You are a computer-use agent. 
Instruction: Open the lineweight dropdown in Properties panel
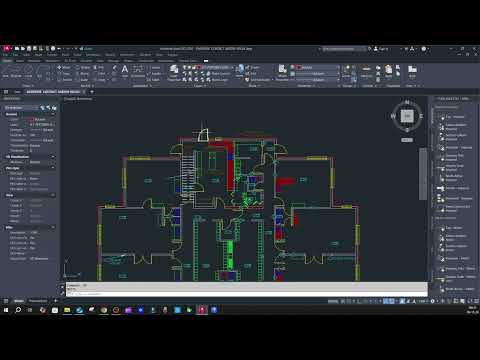pos(317,74)
